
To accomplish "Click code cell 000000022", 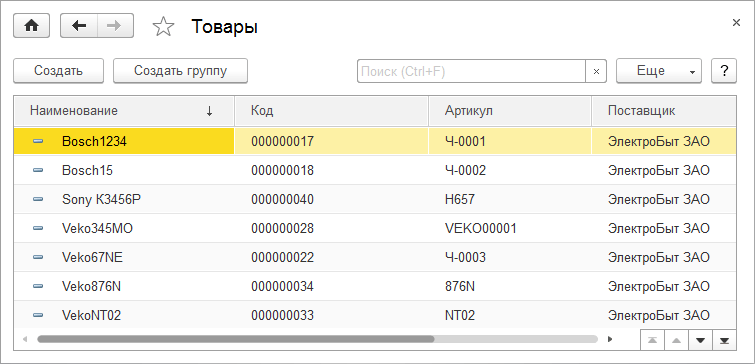I will [x=331, y=258].
